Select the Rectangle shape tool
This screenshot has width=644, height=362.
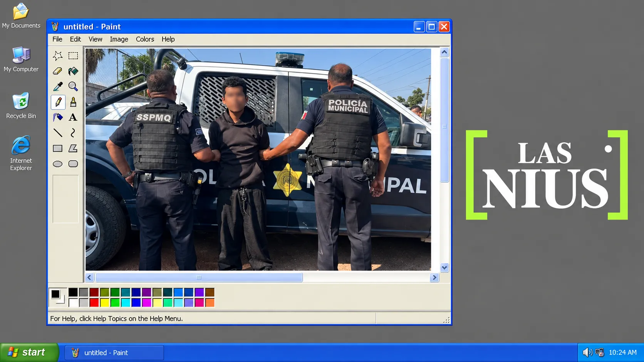pos(58,148)
